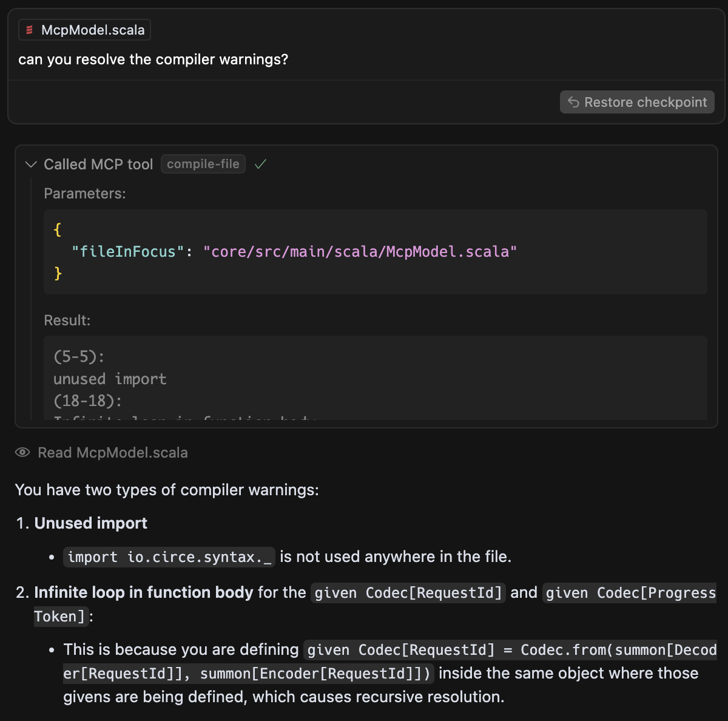Click the core/src/main/scala/McpModel.scala path value
Image resolution: width=728 pixels, height=721 pixels.
point(360,251)
